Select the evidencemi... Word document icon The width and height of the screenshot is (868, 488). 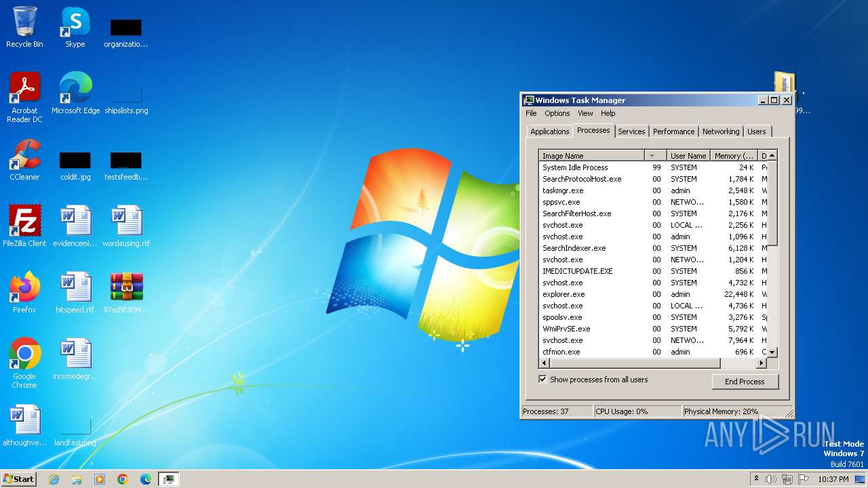click(x=75, y=226)
